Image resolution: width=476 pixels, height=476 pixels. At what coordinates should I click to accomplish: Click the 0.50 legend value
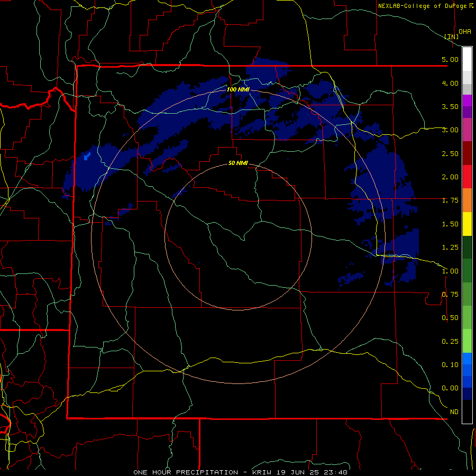point(450,318)
